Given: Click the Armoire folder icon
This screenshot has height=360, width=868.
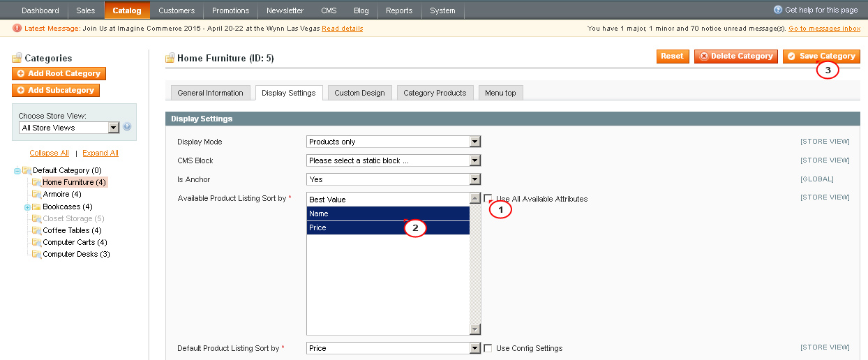Looking at the screenshot, I should coord(36,194).
